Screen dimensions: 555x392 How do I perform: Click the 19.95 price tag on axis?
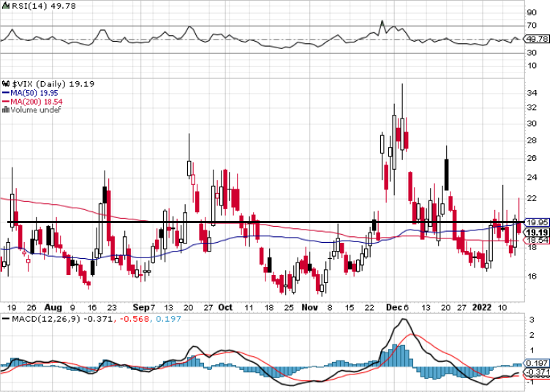[537, 222]
